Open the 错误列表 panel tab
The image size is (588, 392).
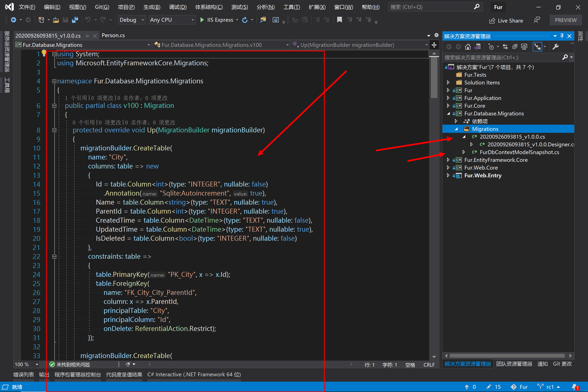pos(23,374)
